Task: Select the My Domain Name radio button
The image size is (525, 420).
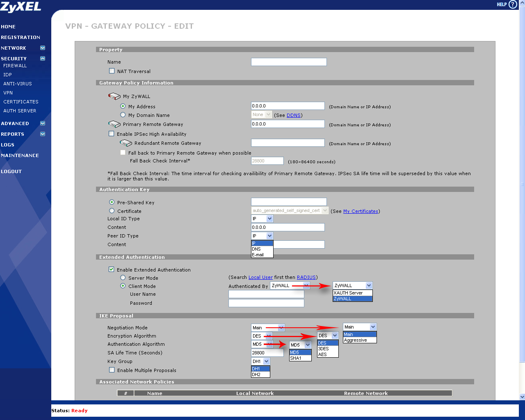Action: coord(123,115)
